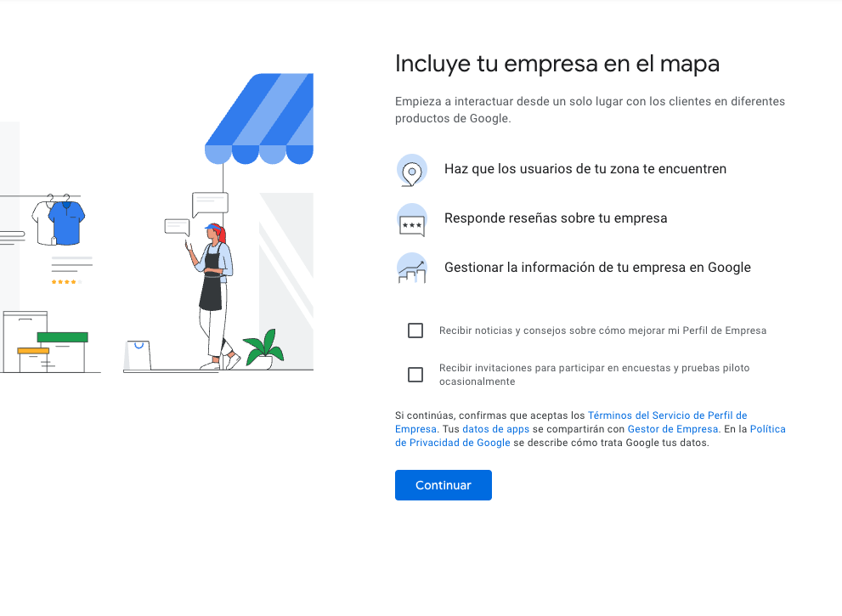Click the growth chart icon
The width and height of the screenshot is (842, 616).
pos(412,268)
